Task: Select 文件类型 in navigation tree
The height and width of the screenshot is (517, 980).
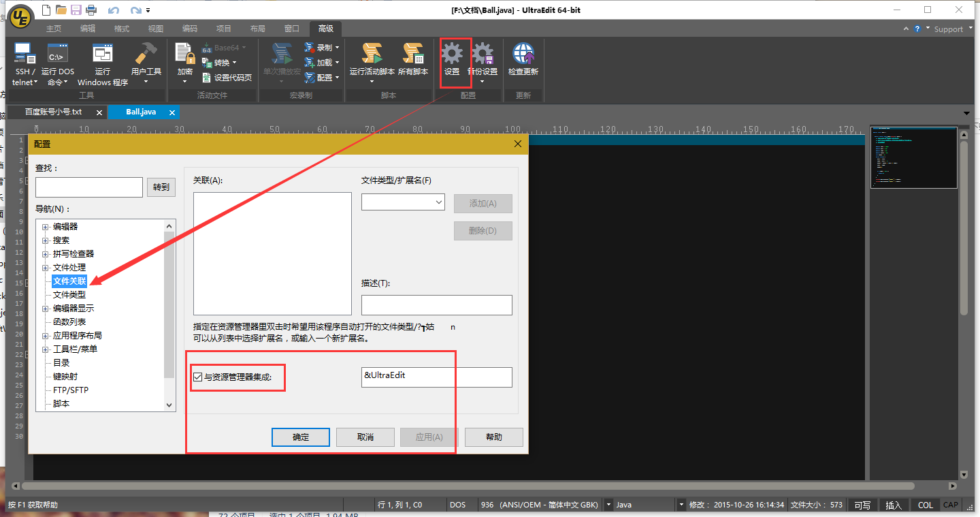Action: tap(69, 295)
